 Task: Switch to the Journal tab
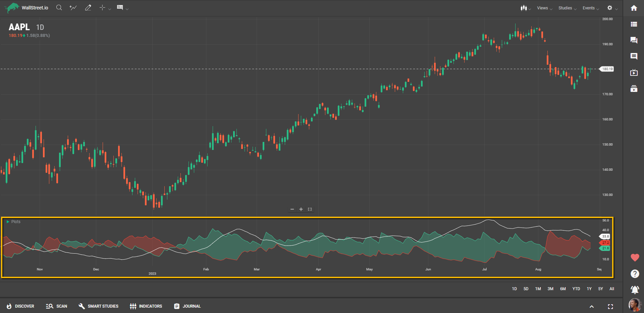coord(187,306)
